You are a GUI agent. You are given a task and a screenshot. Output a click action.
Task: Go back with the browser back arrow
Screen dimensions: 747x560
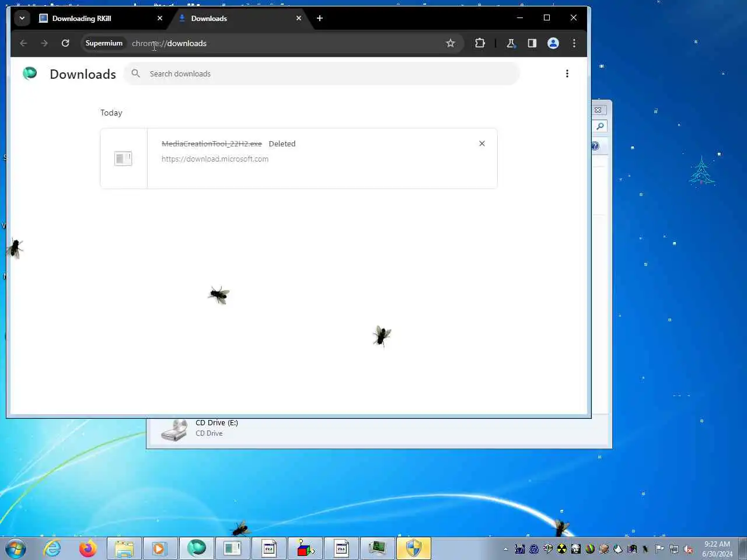[23, 43]
